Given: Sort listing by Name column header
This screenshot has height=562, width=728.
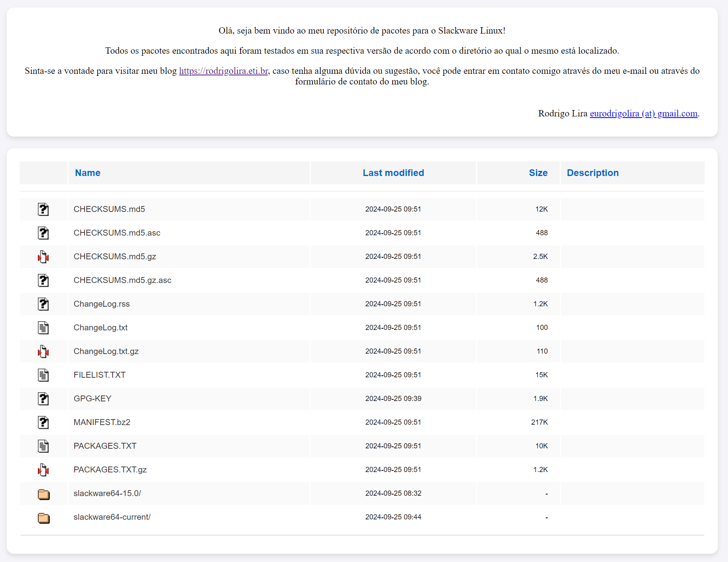Looking at the screenshot, I should click(88, 173).
